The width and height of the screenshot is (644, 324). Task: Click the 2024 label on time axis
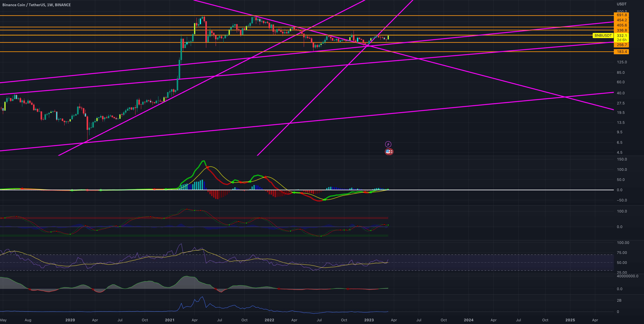tap(469, 320)
